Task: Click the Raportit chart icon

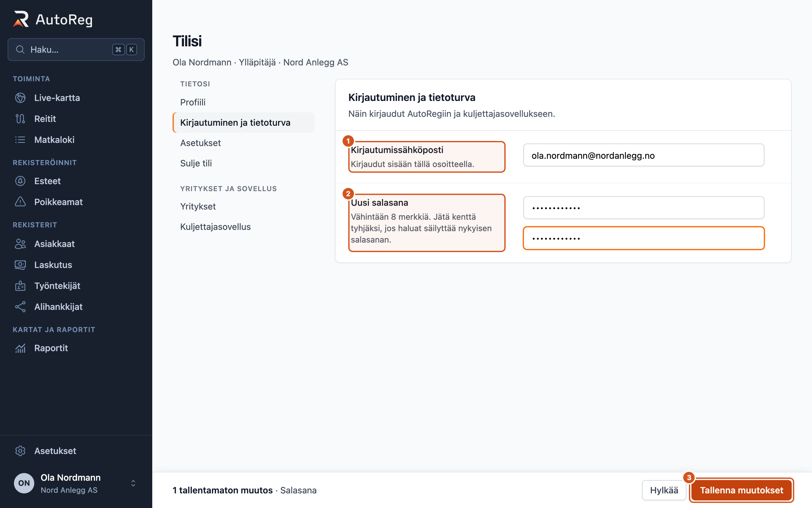Action: pyautogui.click(x=20, y=348)
